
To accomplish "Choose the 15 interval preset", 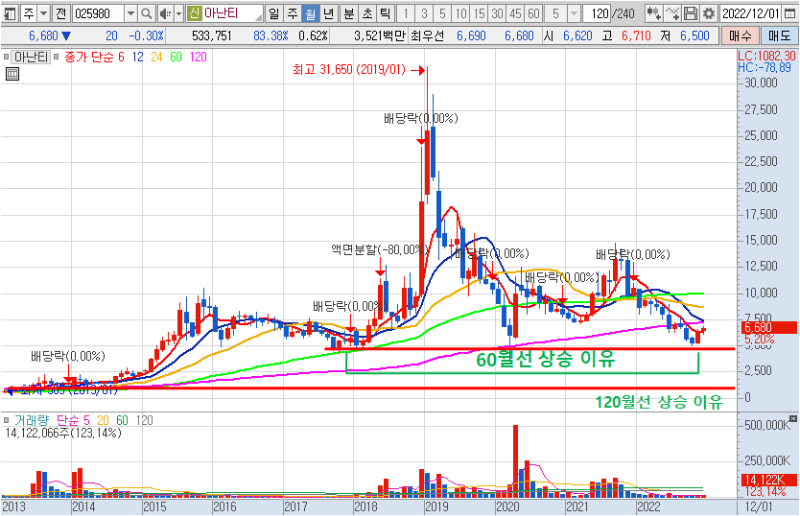I will coord(479,13).
